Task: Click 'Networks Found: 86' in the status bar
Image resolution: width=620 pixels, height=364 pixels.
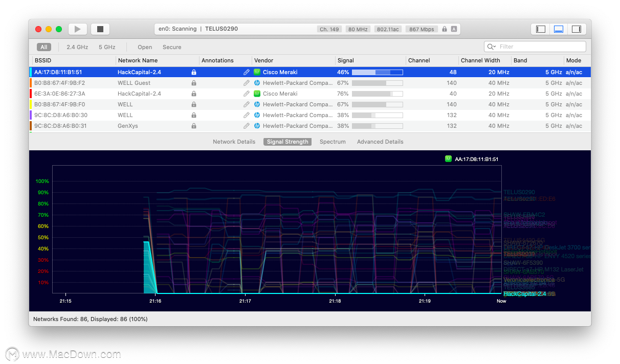Action: coord(60,319)
